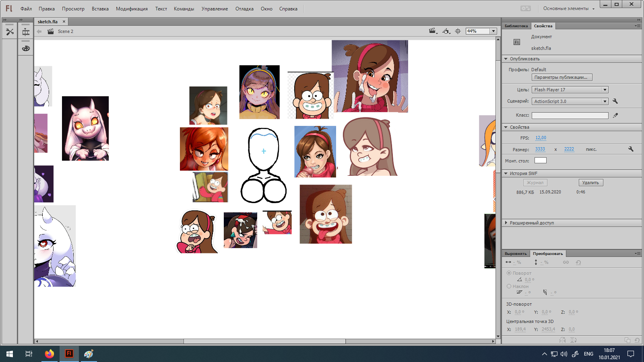Click the flip horizontal icon in Преобразовать

562,340
